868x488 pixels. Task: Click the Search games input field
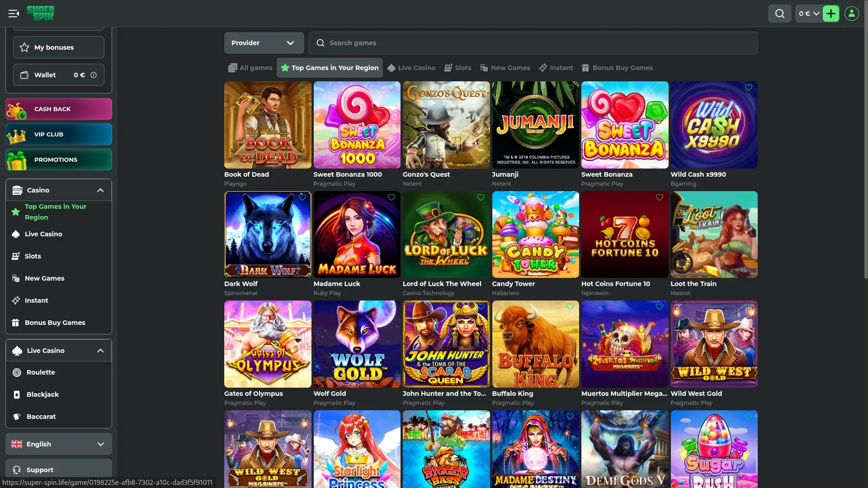[x=533, y=43]
